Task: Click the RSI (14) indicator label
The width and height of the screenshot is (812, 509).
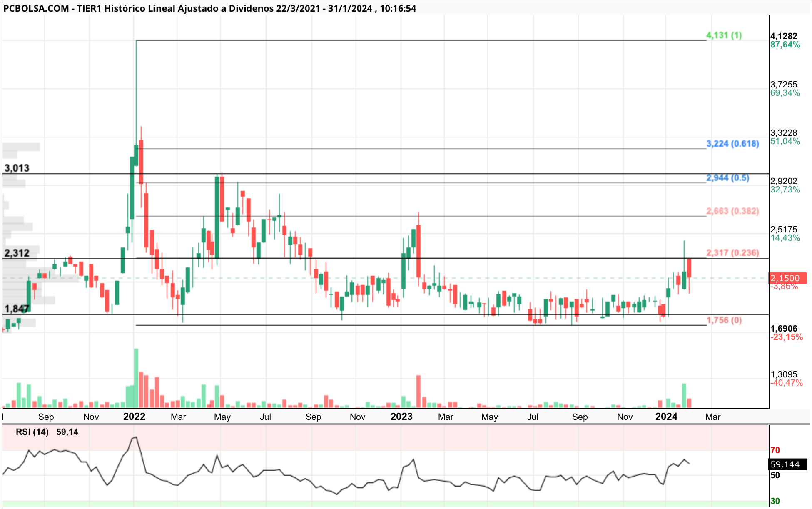Action: click(x=32, y=432)
